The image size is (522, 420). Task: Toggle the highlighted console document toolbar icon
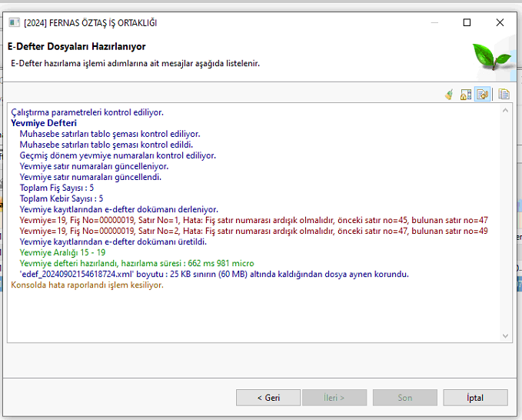click(x=483, y=95)
